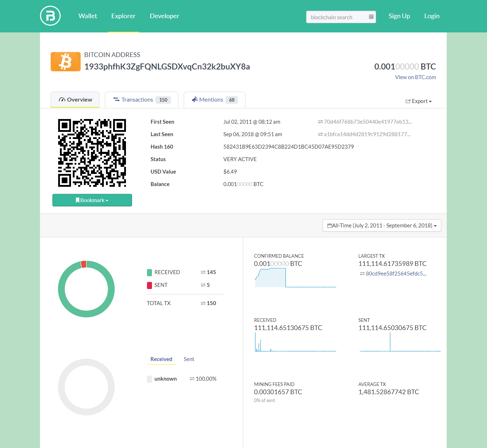
Task: Switch to the Overview tab
Action: [75, 100]
